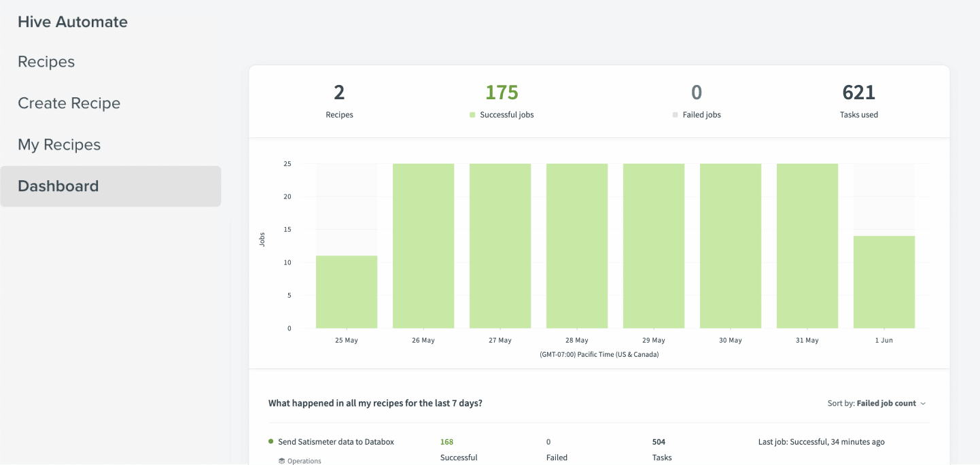Open the Failed job count sort dropdown
The image size is (980, 465).
[x=886, y=403]
